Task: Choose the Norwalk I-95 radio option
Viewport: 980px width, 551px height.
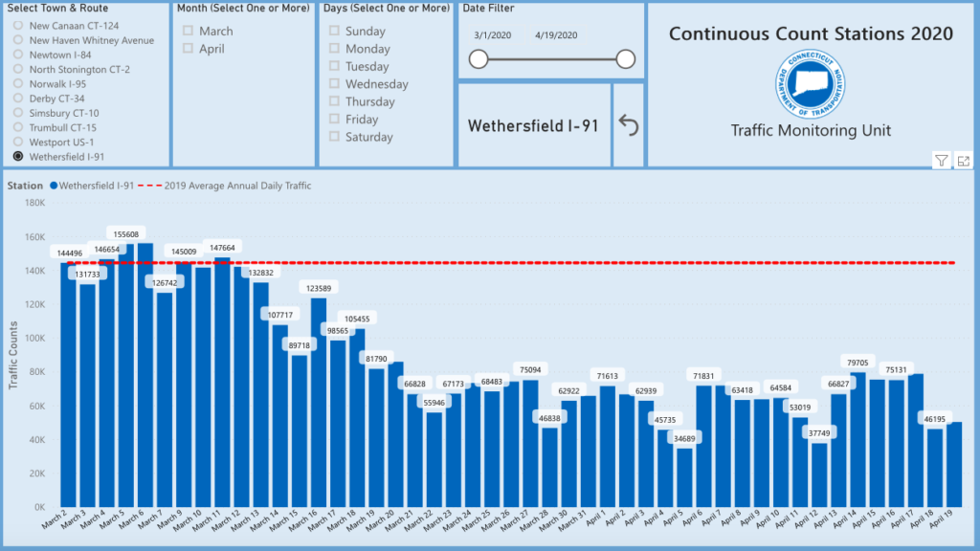Action: coord(17,84)
